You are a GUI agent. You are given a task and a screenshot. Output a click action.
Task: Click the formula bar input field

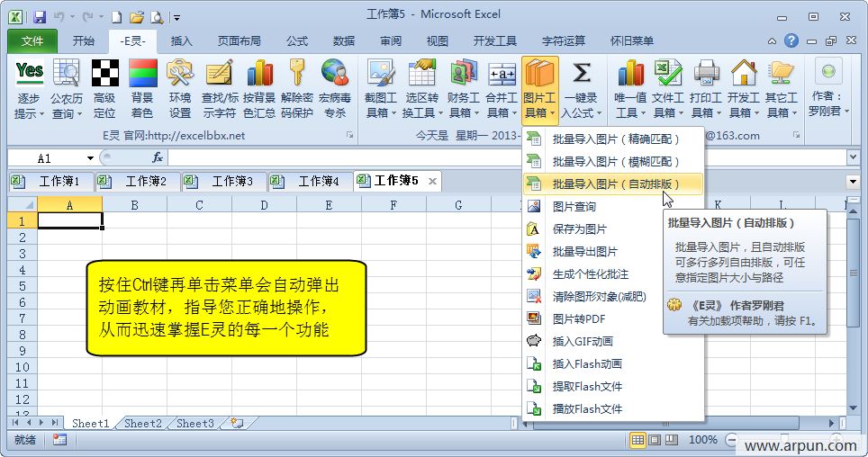coord(507,158)
